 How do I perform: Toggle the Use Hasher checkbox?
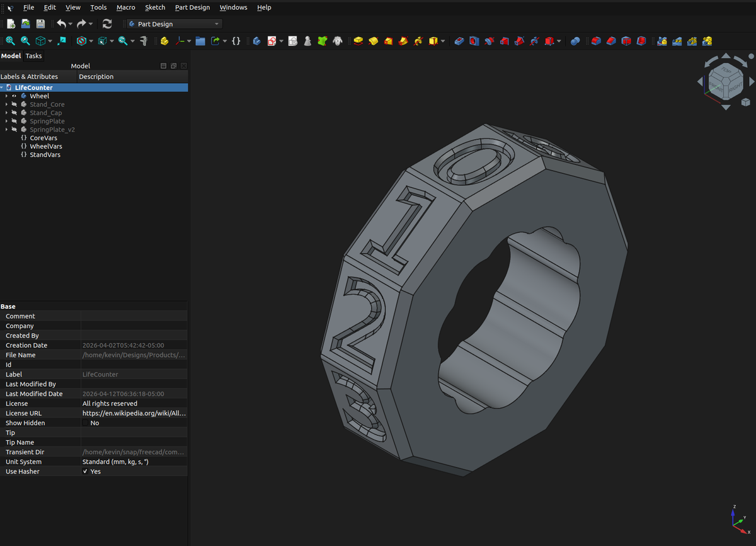(x=86, y=471)
